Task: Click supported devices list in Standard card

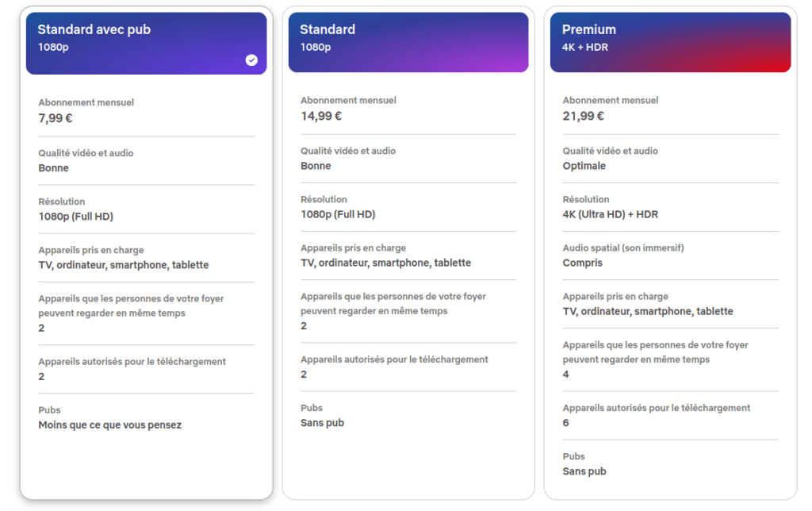Action: (x=386, y=263)
